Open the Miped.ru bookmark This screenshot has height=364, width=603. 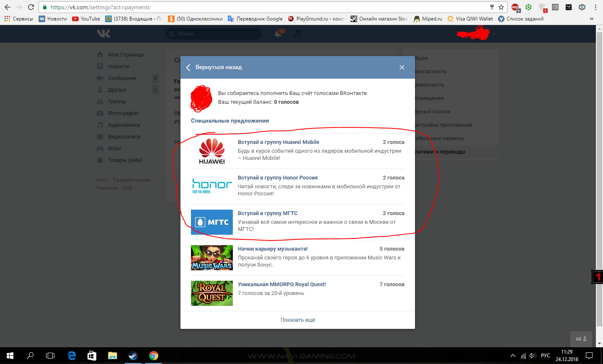428,19
